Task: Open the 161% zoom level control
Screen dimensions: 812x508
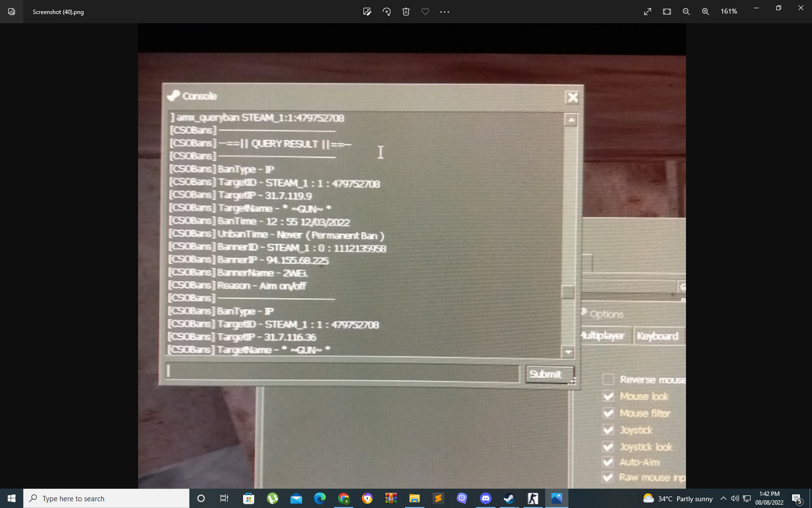Action: [x=729, y=12]
